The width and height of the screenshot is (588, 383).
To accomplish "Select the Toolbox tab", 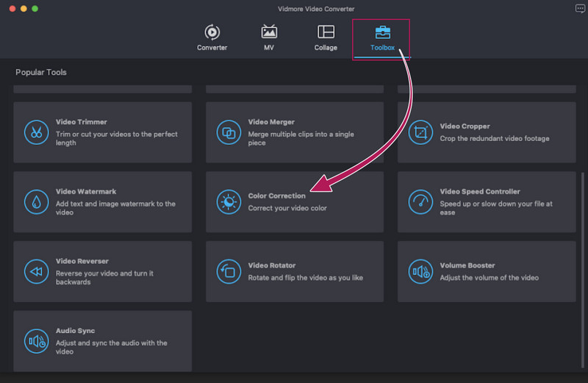I will 382,37.
